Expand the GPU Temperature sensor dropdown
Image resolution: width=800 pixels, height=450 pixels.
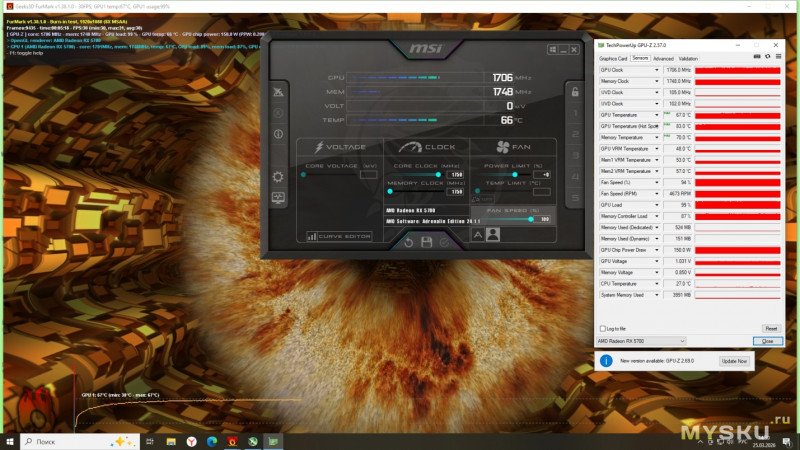(x=656, y=115)
